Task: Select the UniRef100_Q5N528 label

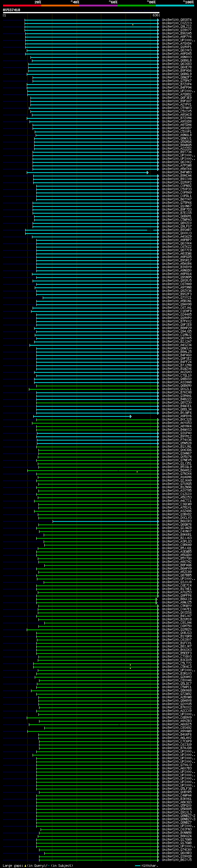Action: click(x=177, y=443)
